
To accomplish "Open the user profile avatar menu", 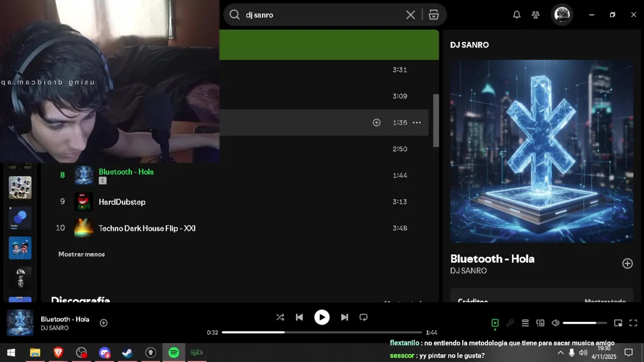I will [x=562, y=15].
